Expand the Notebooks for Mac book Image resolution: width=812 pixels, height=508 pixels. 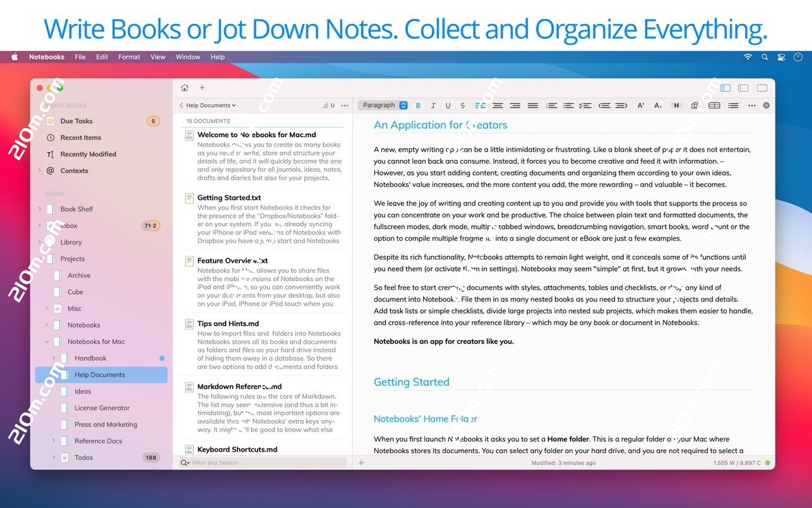tap(47, 341)
